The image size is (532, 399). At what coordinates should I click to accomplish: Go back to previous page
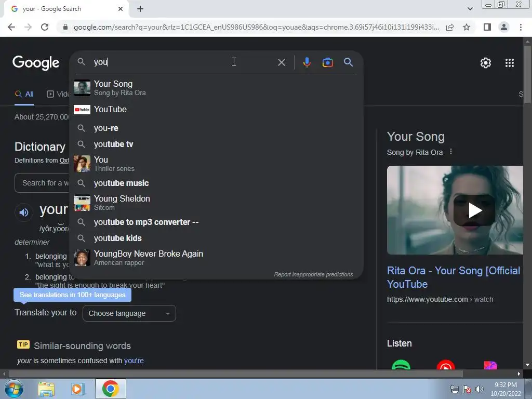[x=11, y=27]
